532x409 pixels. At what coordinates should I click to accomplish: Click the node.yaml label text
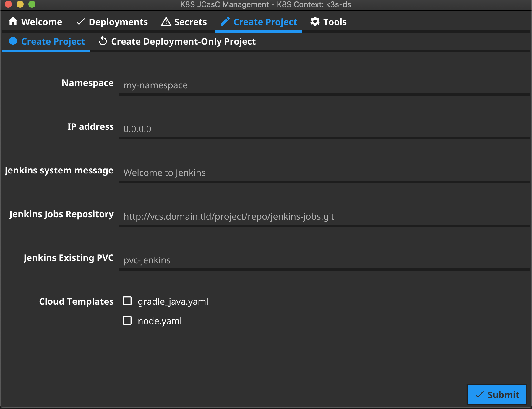point(160,321)
